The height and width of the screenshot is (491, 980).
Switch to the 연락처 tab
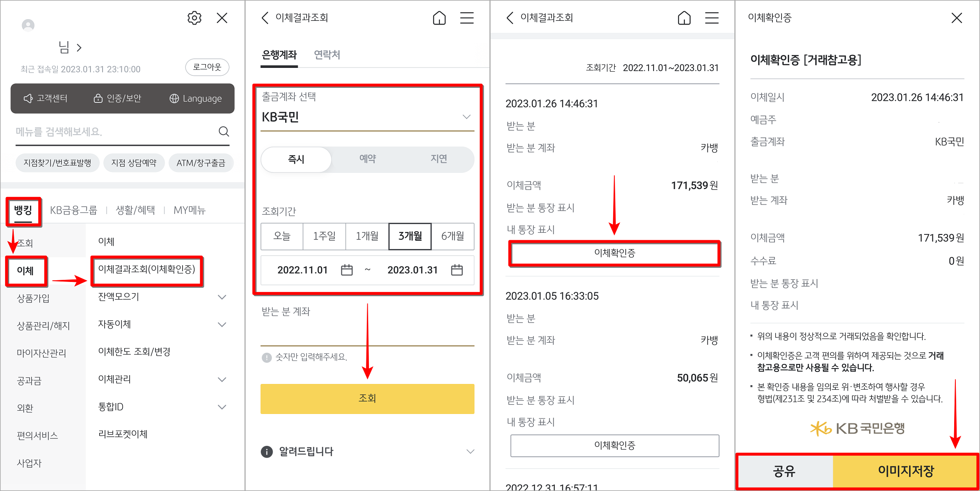pyautogui.click(x=327, y=55)
